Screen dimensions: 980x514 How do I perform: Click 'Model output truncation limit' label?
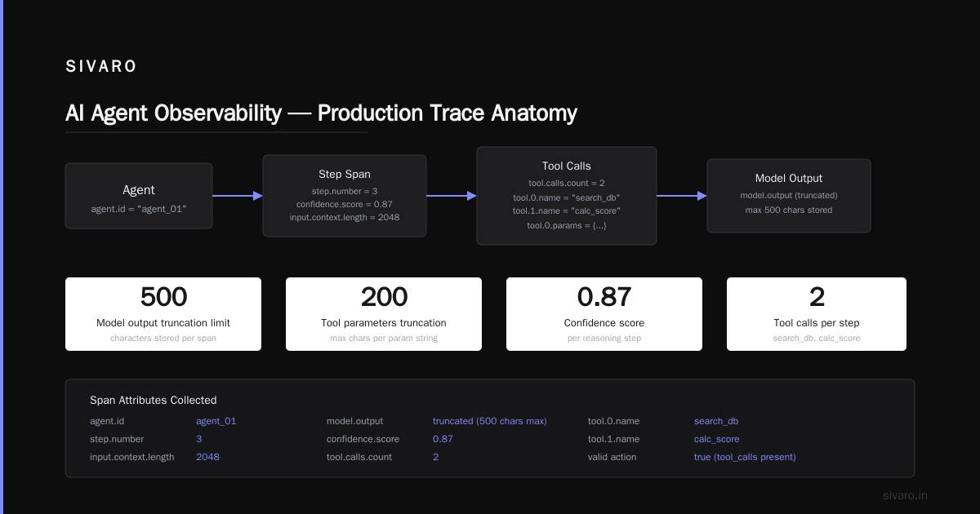click(163, 323)
